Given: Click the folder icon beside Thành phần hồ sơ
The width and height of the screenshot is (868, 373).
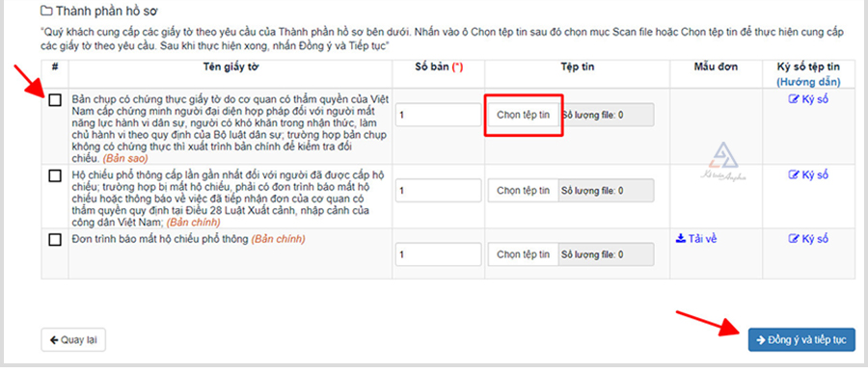Looking at the screenshot, I should pos(46,11).
